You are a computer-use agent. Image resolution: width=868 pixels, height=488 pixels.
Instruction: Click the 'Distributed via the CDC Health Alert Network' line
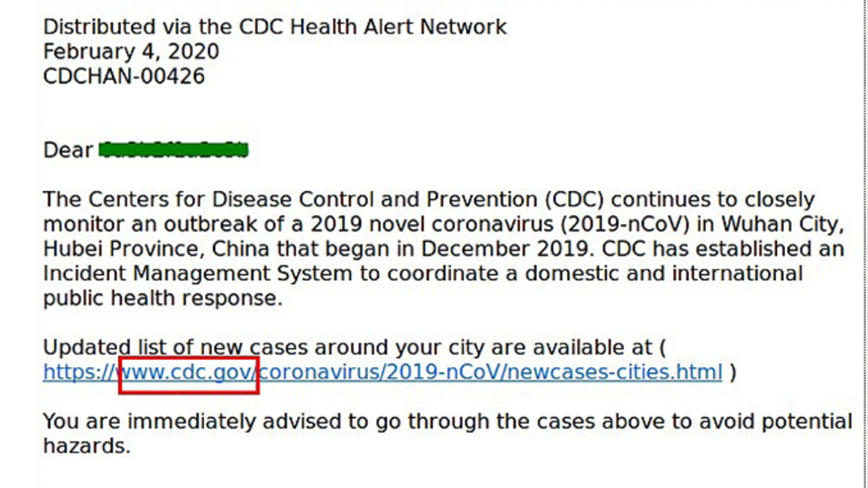pos(275,27)
